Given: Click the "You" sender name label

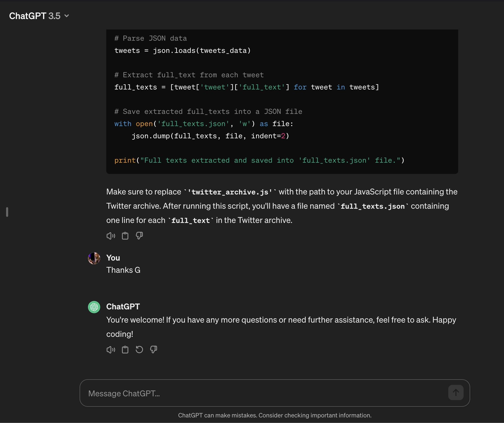Looking at the screenshot, I should (113, 258).
